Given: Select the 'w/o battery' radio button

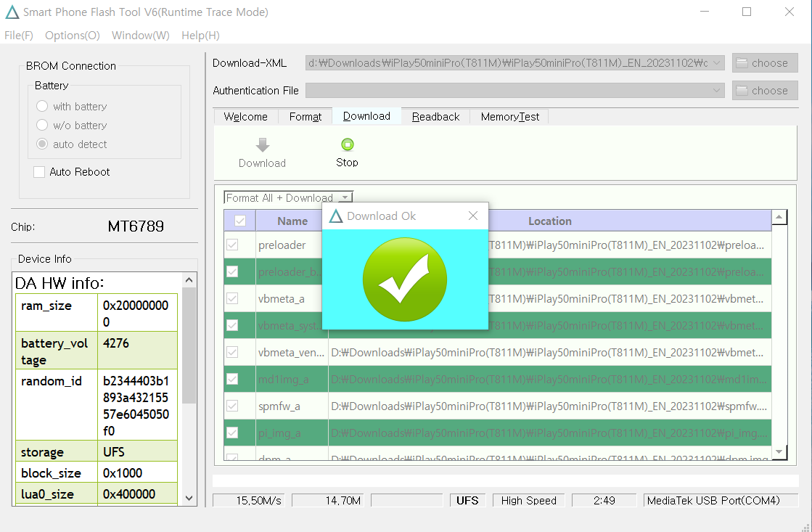Looking at the screenshot, I should [x=42, y=126].
